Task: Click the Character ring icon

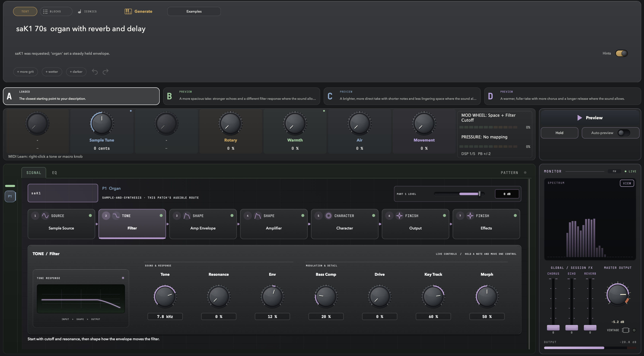Action: (329, 216)
